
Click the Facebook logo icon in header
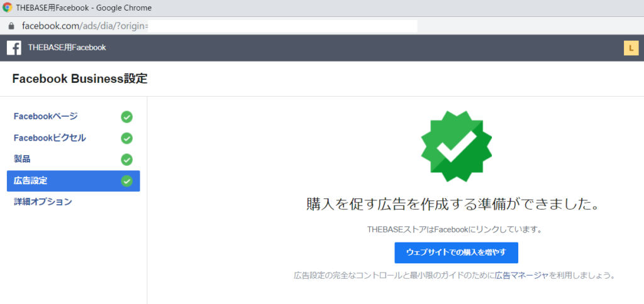click(x=14, y=48)
